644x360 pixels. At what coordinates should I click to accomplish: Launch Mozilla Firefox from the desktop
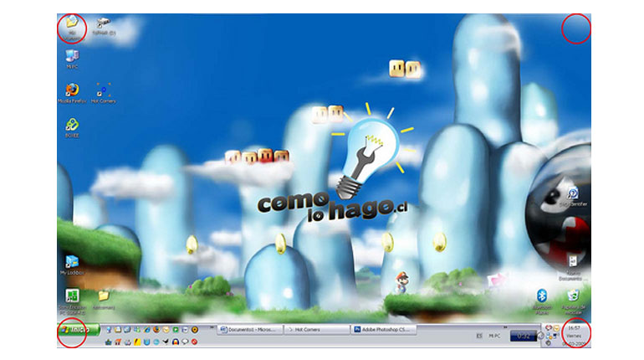point(72,90)
